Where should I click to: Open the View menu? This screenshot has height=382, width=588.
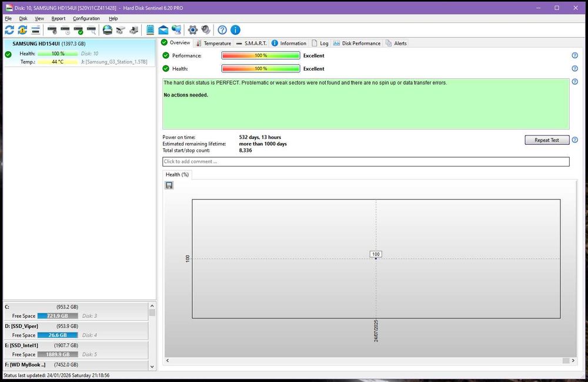pyautogui.click(x=39, y=18)
